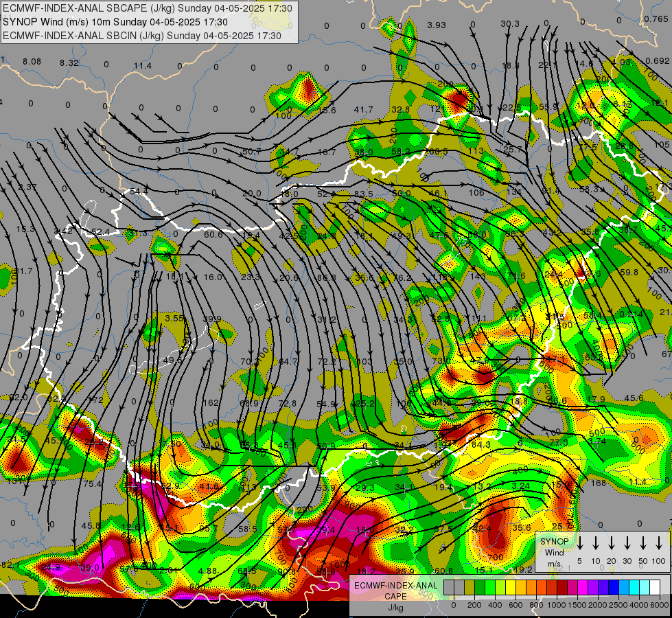Click the map value 15.3

click(25, 229)
